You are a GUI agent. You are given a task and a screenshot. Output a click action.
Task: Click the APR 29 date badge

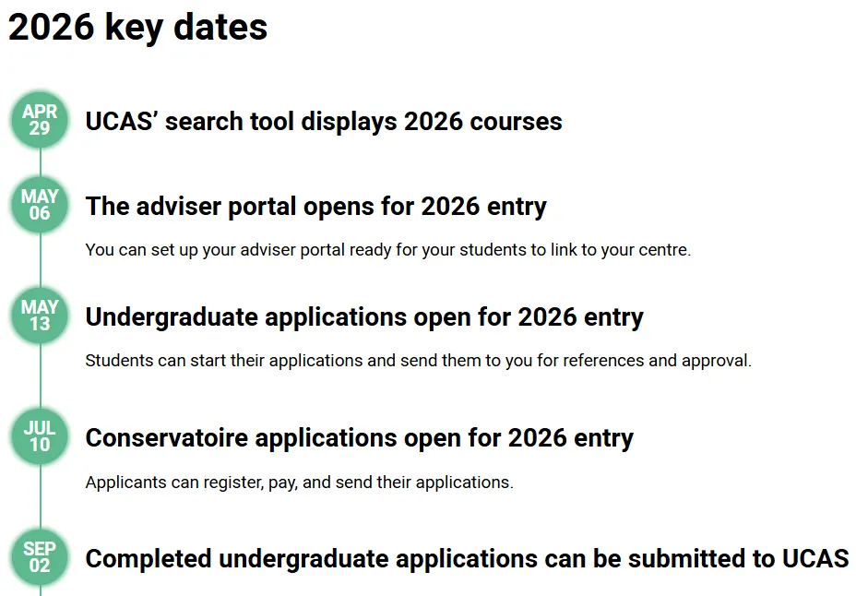(x=40, y=120)
